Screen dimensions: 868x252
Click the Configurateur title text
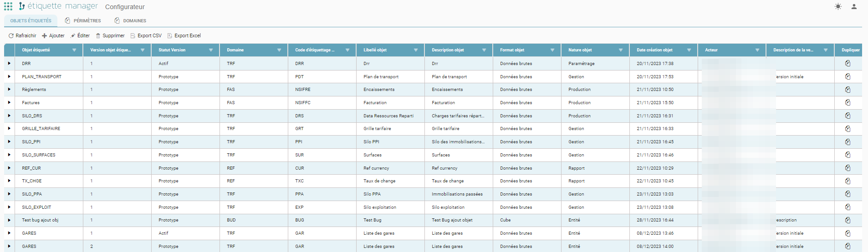point(125,7)
